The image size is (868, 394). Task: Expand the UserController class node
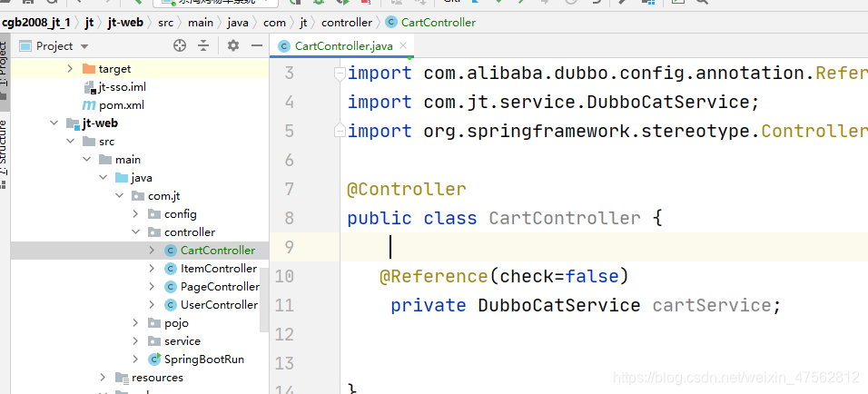[153, 304]
